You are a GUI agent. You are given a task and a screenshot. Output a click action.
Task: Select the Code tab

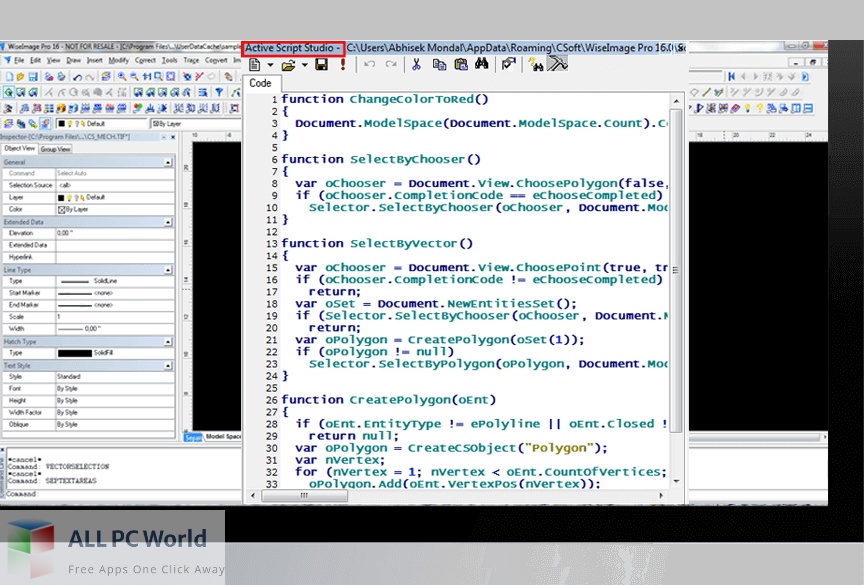coord(261,83)
